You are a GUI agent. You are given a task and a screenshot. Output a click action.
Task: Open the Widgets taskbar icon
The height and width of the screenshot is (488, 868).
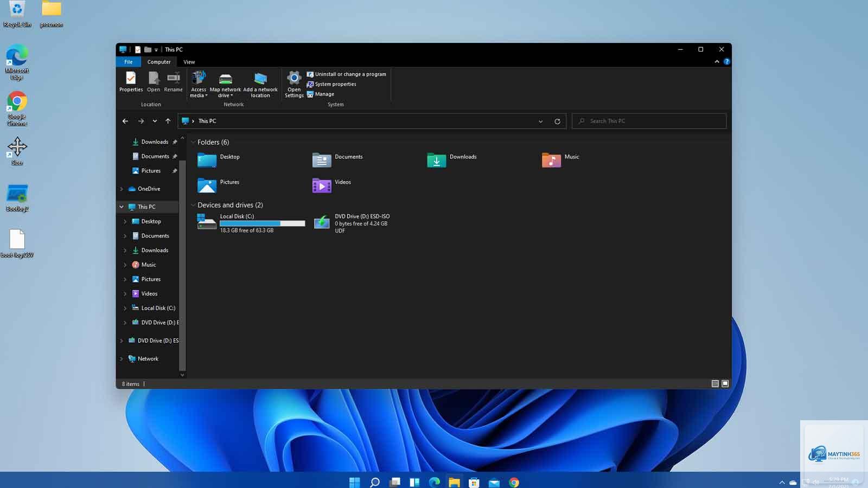(x=414, y=482)
